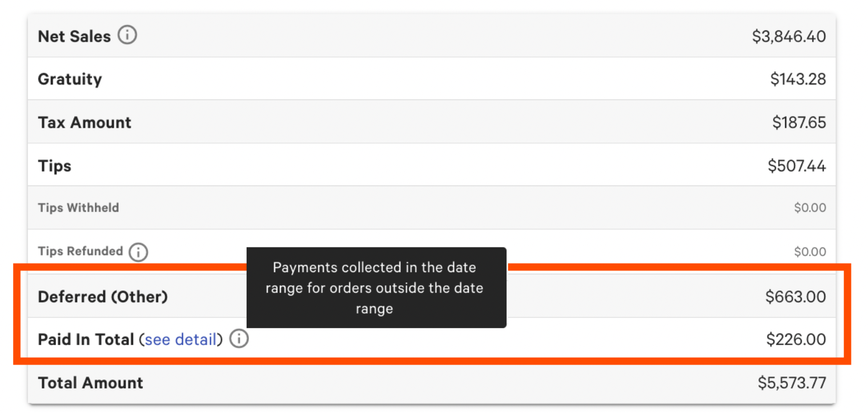The height and width of the screenshot is (413, 868).
Task: Click the Tips row label
Action: (x=55, y=166)
